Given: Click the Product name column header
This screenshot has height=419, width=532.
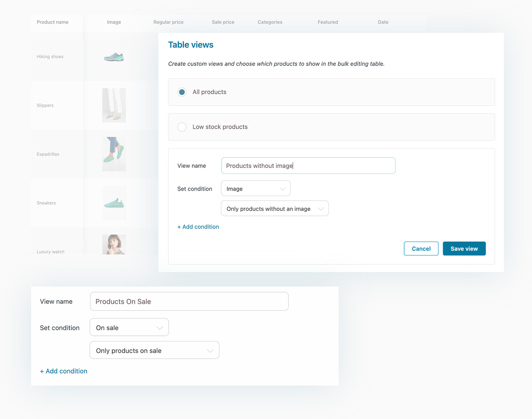Looking at the screenshot, I should [x=52, y=22].
